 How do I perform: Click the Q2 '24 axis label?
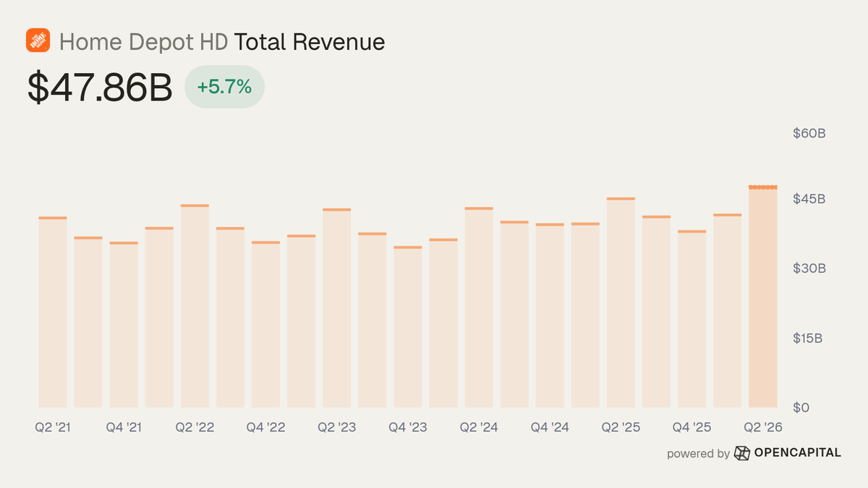(x=479, y=428)
